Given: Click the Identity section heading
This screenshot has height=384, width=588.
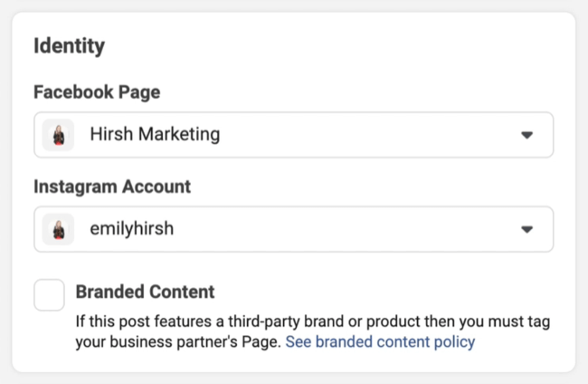Looking at the screenshot, I should (x=69, y=45).
